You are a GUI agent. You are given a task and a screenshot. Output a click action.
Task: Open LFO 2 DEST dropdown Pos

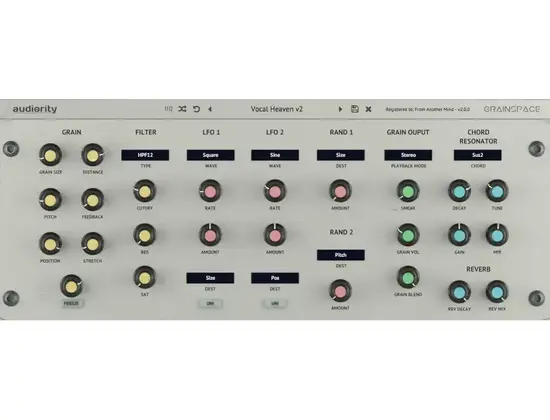(275, 278)
